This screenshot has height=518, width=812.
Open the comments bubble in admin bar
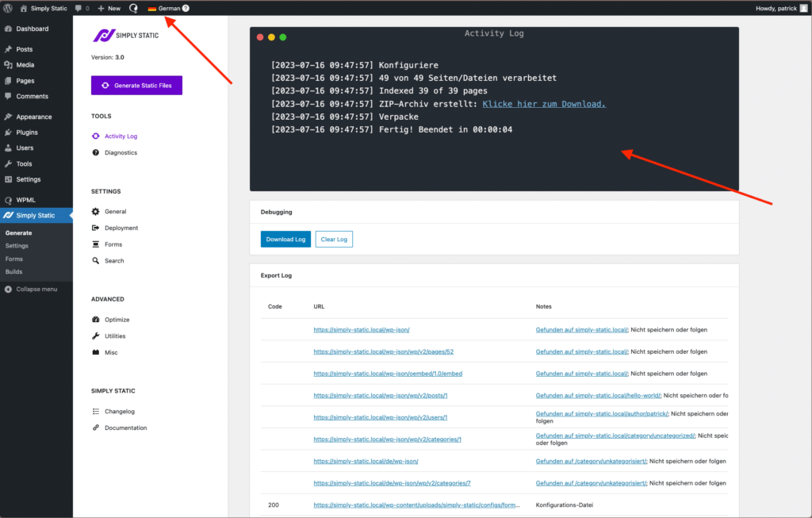click(x=79, y=8)
